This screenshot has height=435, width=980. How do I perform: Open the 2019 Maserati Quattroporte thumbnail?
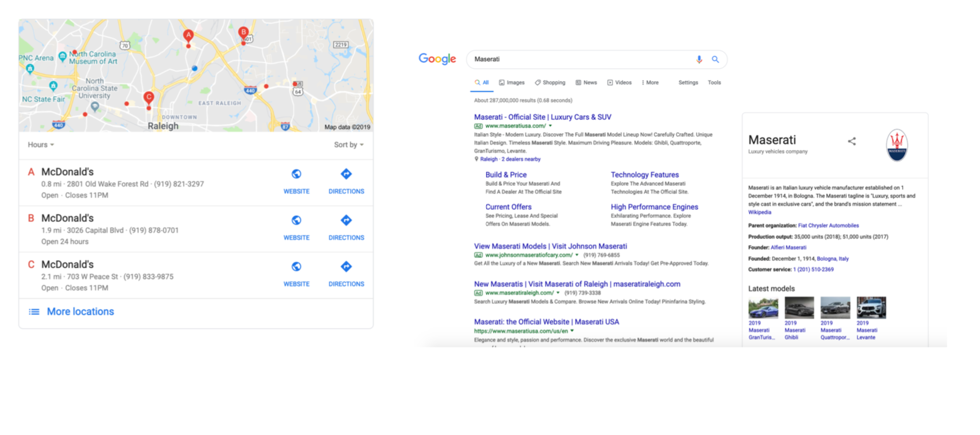tap(835, 307)
